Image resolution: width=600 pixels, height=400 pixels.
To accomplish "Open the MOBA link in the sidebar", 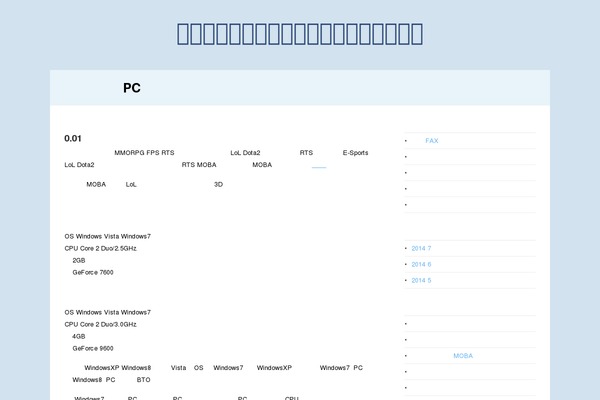I will coord(463,356).
